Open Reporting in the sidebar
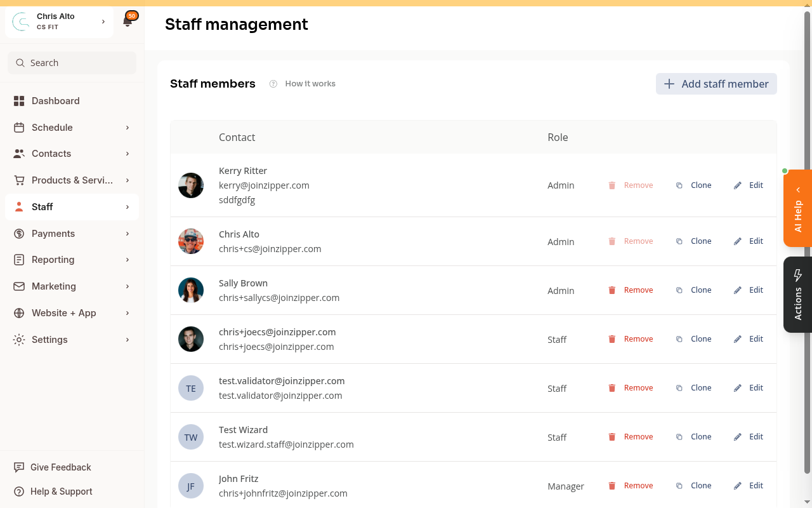Viewport: 812px width, 508px height. click(72, 260)
